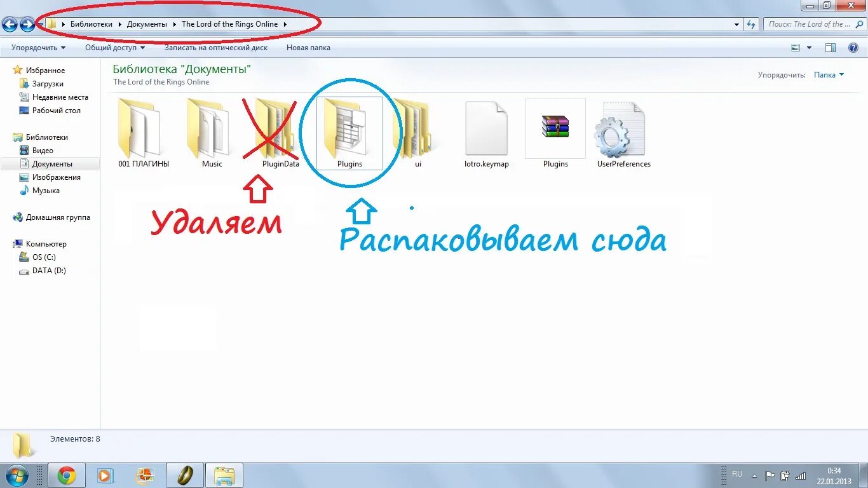Open the Action Center flag icon
Screen dimensions: 868x488
[x=770, y=475]
